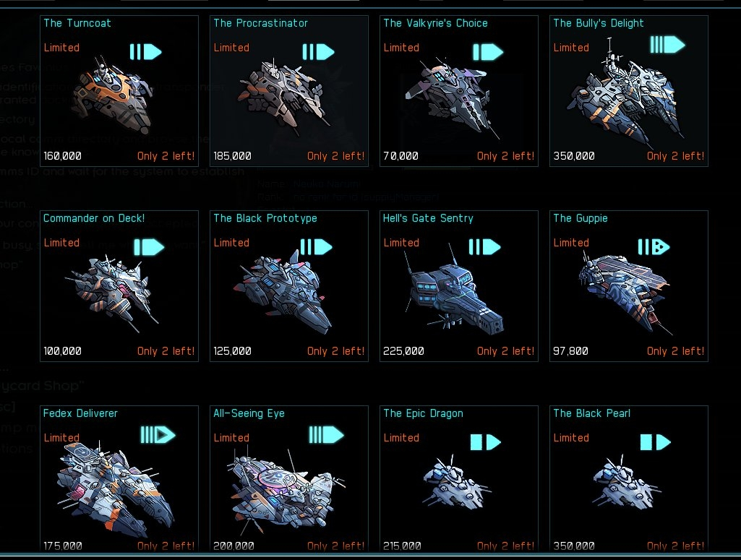The image size is (741, 560).
Task: Open The Turncoat title link
Action: [x=77, y=23]
